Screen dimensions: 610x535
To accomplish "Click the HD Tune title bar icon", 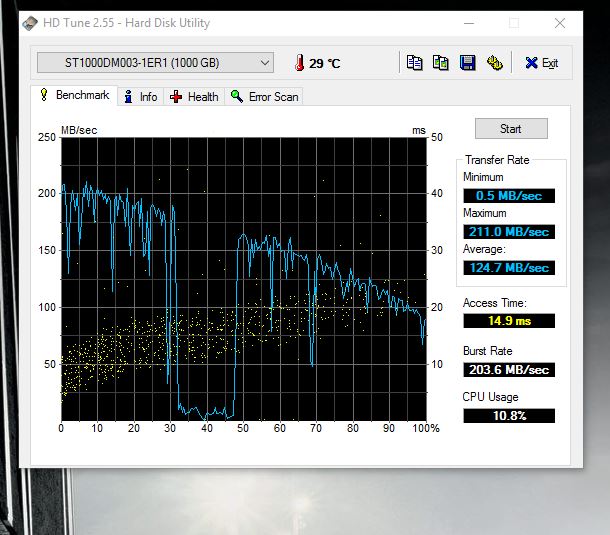I will click(x=30, y=23).
